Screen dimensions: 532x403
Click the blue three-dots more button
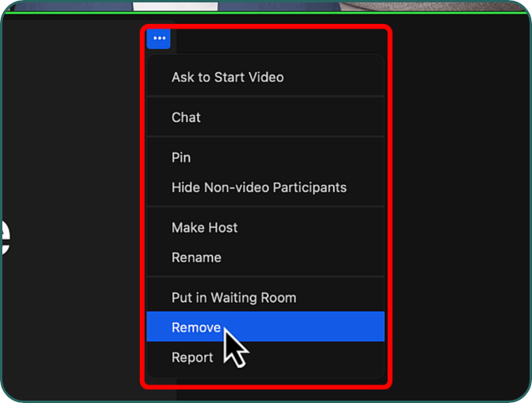coord(159,38)
